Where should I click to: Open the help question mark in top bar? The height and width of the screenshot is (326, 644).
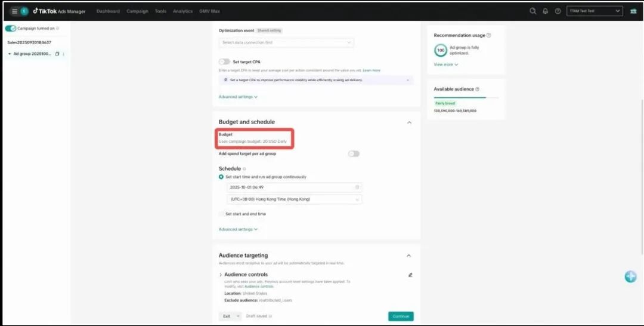click(x=558, y=11)
